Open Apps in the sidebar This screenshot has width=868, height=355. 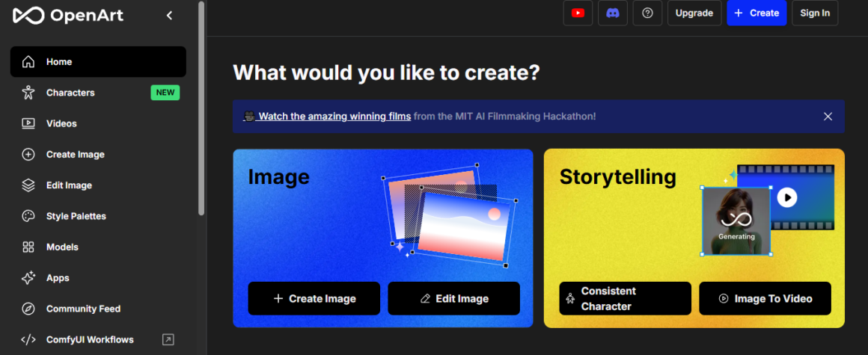click(x=98, y=277)
